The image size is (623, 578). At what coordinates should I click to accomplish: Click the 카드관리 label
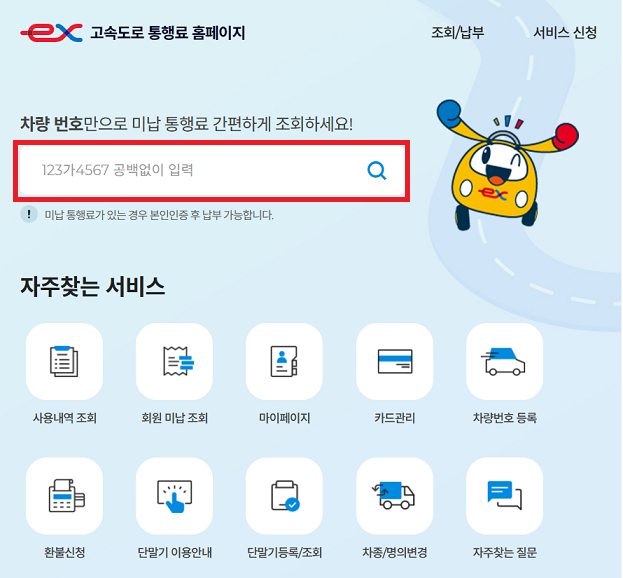click(395, 418)
